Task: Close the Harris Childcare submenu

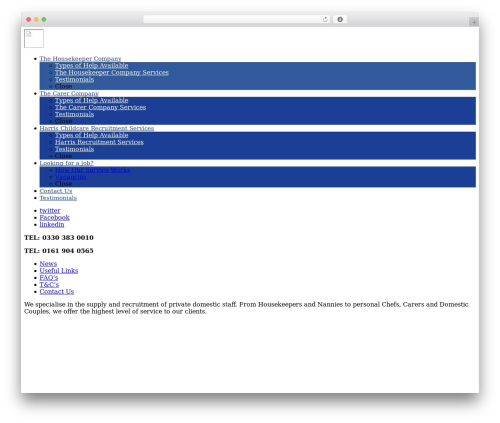Action: (63, 156)
